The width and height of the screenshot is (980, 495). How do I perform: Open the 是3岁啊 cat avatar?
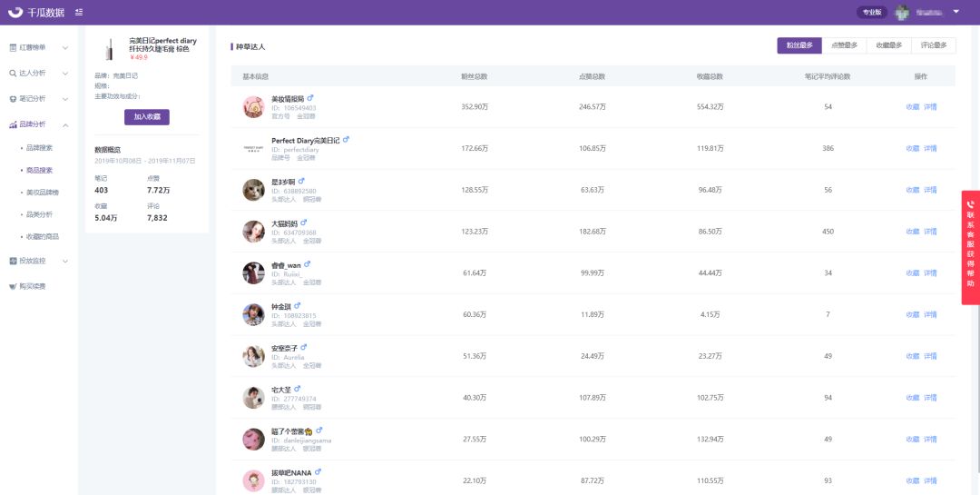point(254,190)
